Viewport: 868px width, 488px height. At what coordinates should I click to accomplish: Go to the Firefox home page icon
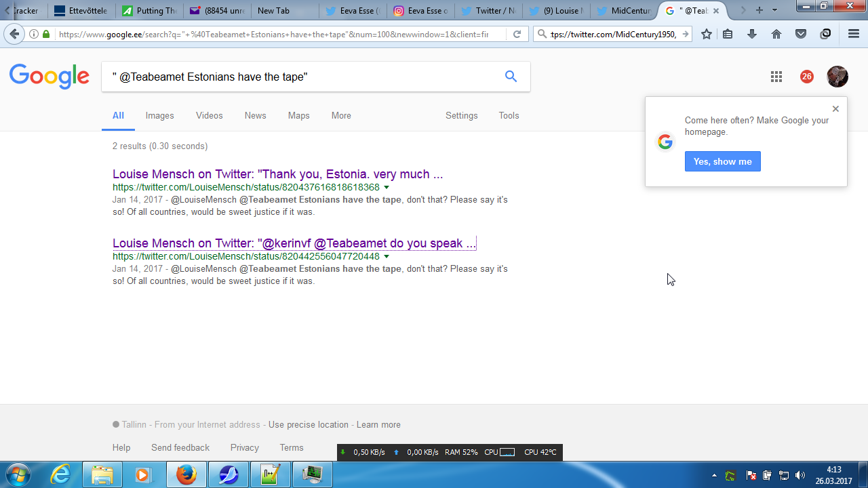[776, 34]
